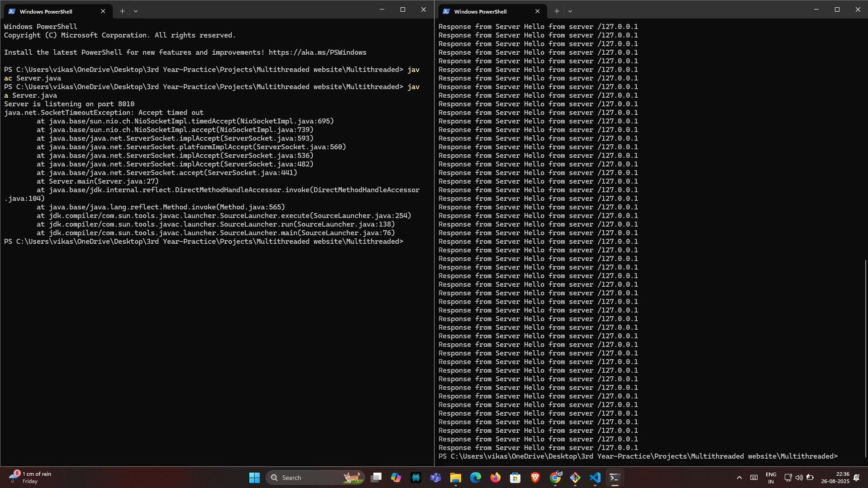Select the right window's Windows PowerShell tab

coord(484,11)
